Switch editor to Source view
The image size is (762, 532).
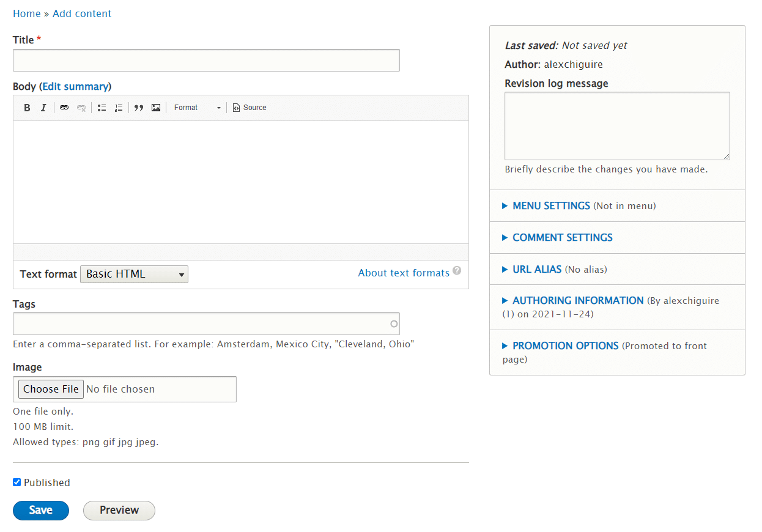250,108
